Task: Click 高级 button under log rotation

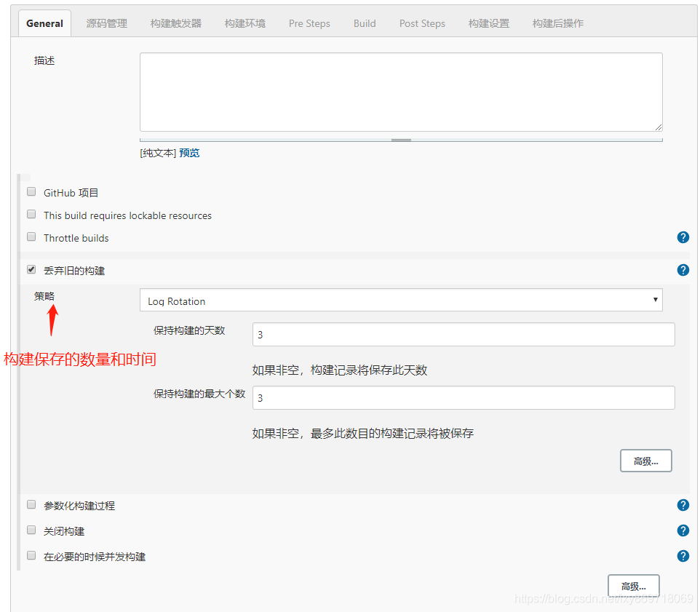Action: click(645, 461)
